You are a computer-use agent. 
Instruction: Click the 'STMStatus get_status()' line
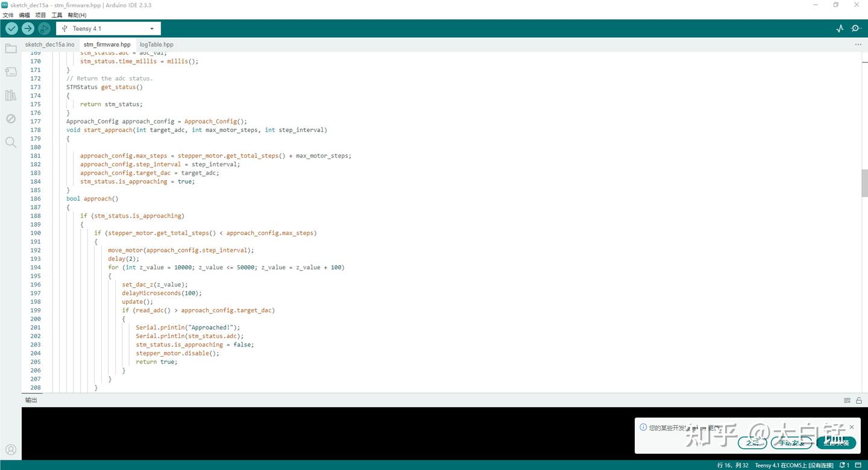104,87
